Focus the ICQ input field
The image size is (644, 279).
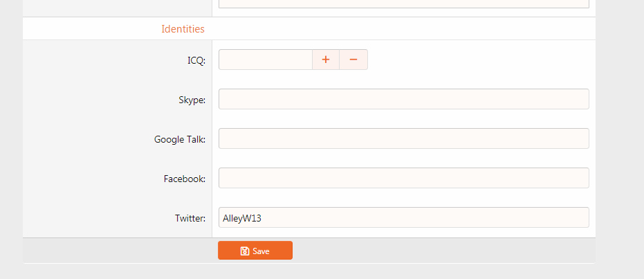pyautogui.click(x=266, y=60)
